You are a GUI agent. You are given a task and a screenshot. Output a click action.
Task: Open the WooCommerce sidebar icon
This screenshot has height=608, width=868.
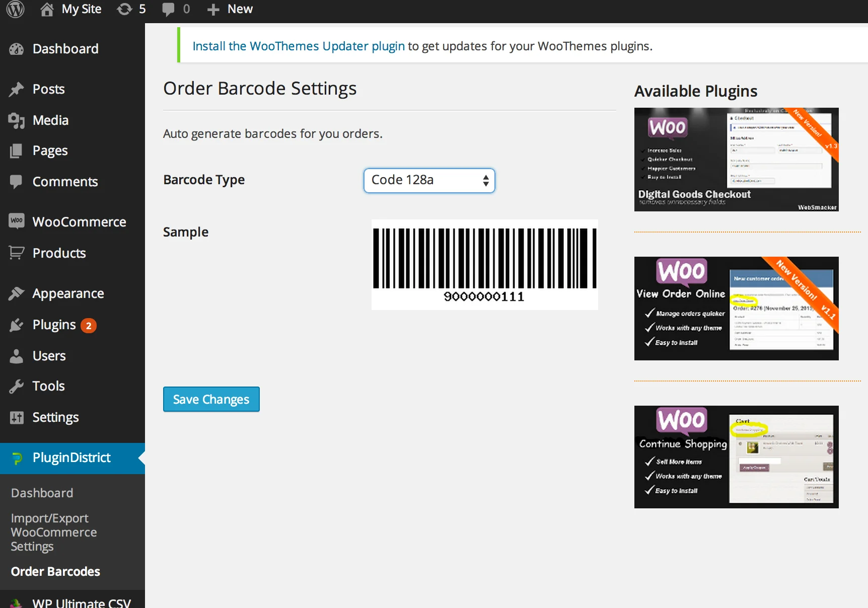(x=17, y=221)
